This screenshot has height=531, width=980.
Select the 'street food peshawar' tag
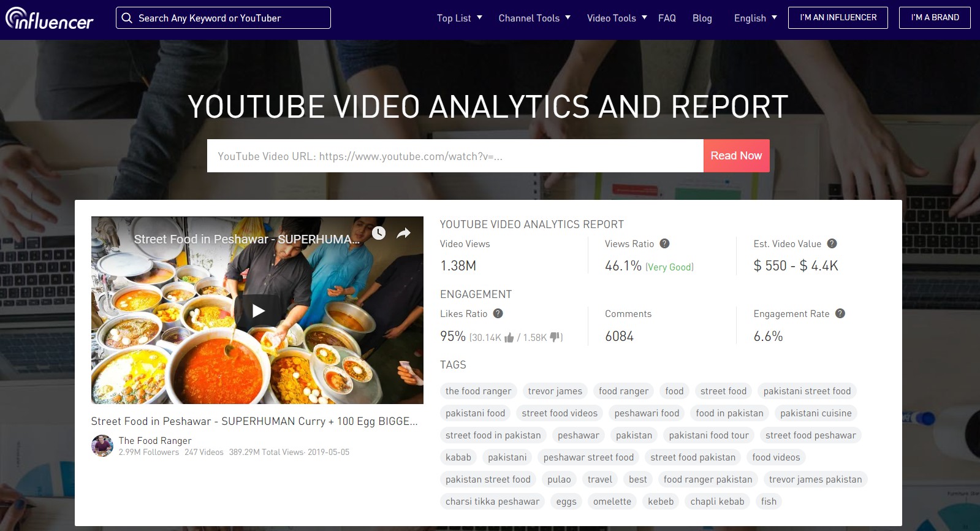click(x=810, y=435)
